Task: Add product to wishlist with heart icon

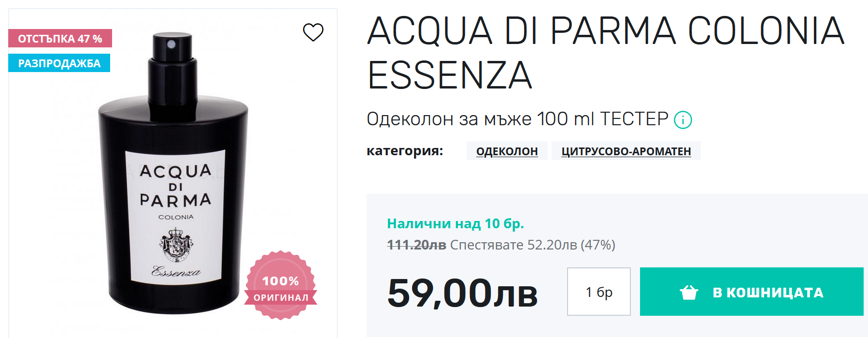Action: tap(313, 32)
